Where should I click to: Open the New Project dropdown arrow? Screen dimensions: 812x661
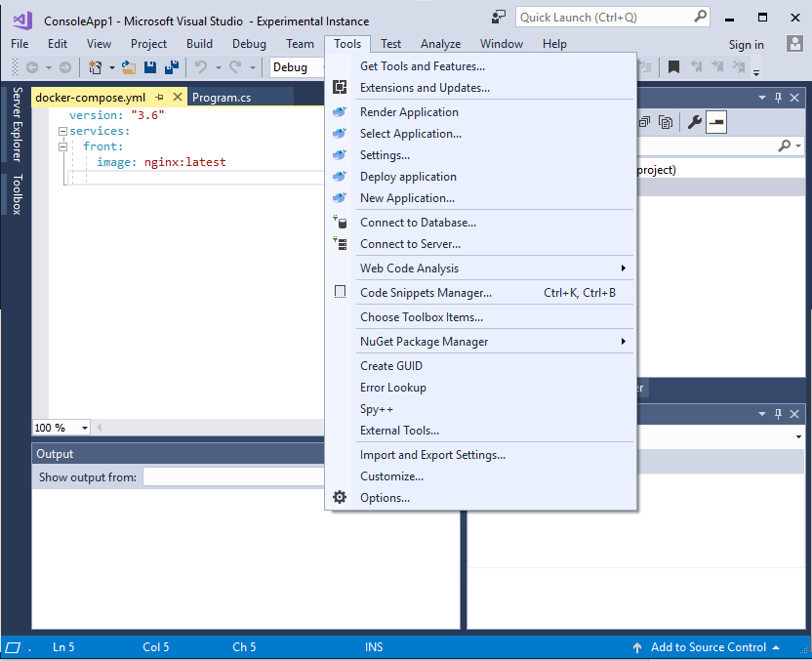pos(111,68)
